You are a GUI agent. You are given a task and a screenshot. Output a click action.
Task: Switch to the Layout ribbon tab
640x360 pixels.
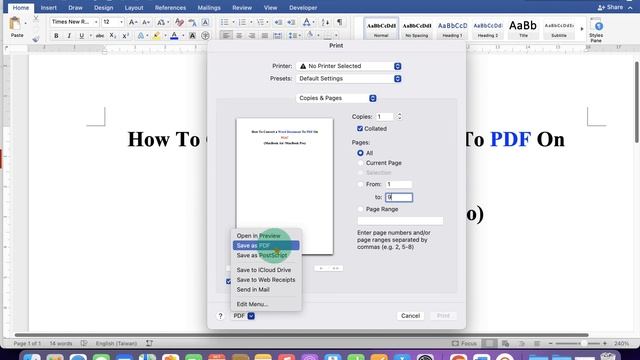tap(134, 8)
